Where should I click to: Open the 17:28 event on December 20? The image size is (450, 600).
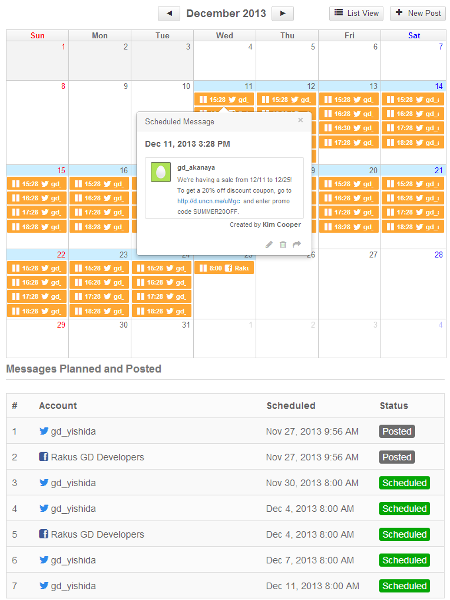click(349, 212)
